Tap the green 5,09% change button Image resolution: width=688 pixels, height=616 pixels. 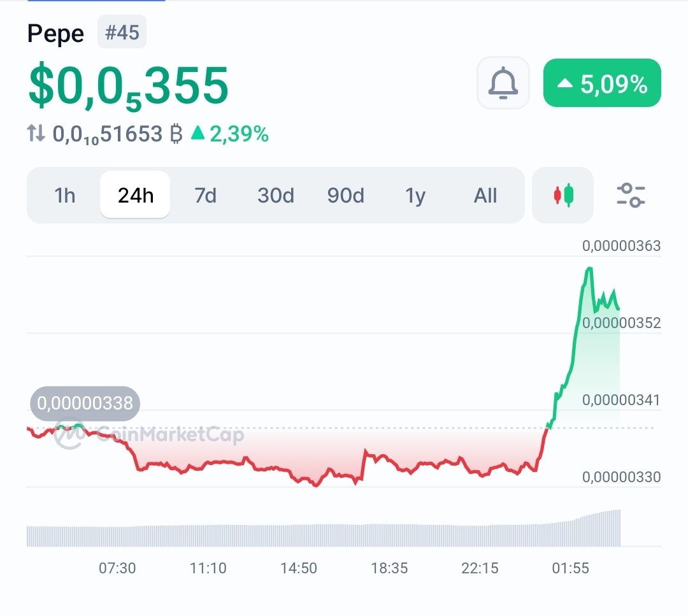[602, 83]
